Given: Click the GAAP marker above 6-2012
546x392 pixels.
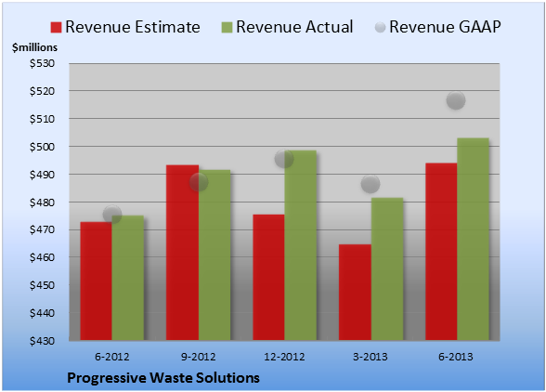Looking at the screenshot, I should pyautogui.click(x=112, y=215).
